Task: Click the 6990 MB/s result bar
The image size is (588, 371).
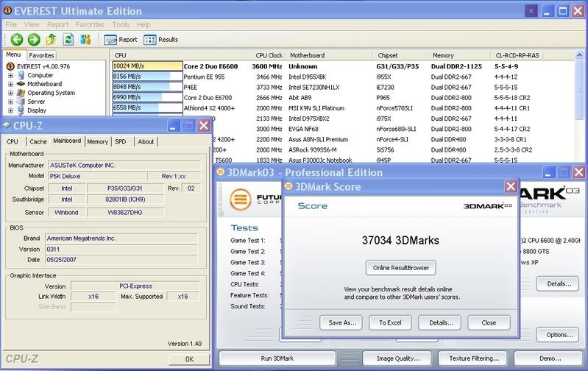Action: [x=148, y=97]
